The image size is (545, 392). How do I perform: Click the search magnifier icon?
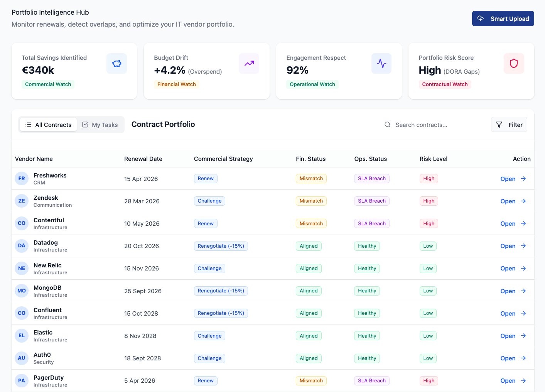pyautogui.click(x=387, y=125)
